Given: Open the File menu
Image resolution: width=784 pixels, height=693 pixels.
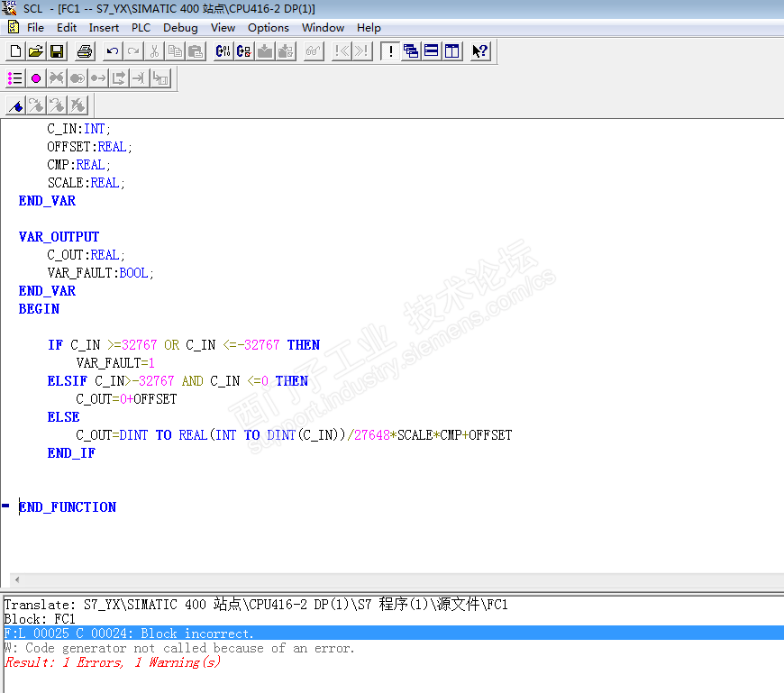Looking at the screenshot, I should (x=35, y=28).
